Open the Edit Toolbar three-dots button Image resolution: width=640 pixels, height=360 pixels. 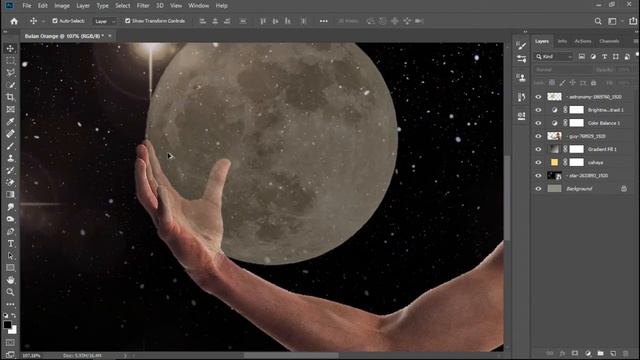click(x=10, y=304)
